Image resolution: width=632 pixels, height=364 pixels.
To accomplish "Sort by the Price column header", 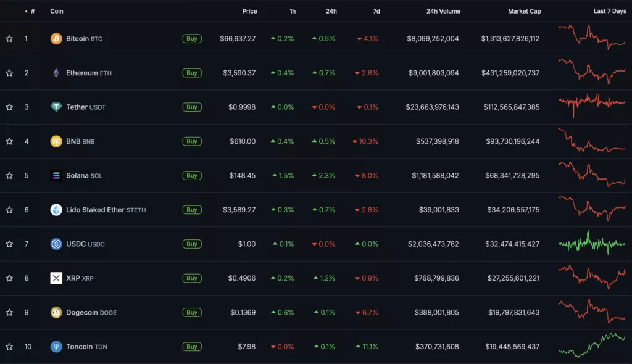I will click(x=249, y=11).
